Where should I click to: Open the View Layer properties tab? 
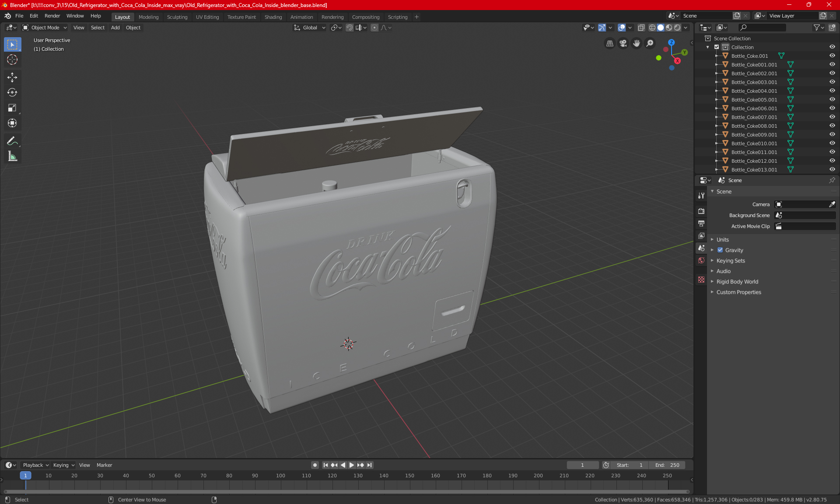[x=701, y=236]
